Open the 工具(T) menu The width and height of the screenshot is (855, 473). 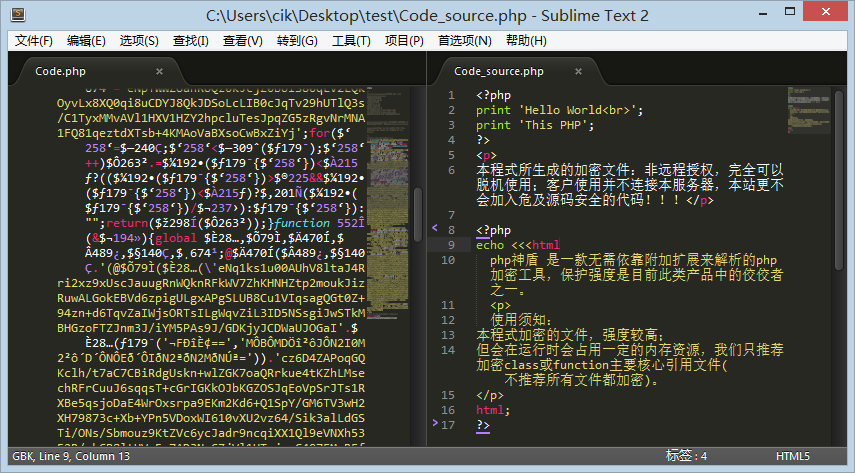[351, 41]
